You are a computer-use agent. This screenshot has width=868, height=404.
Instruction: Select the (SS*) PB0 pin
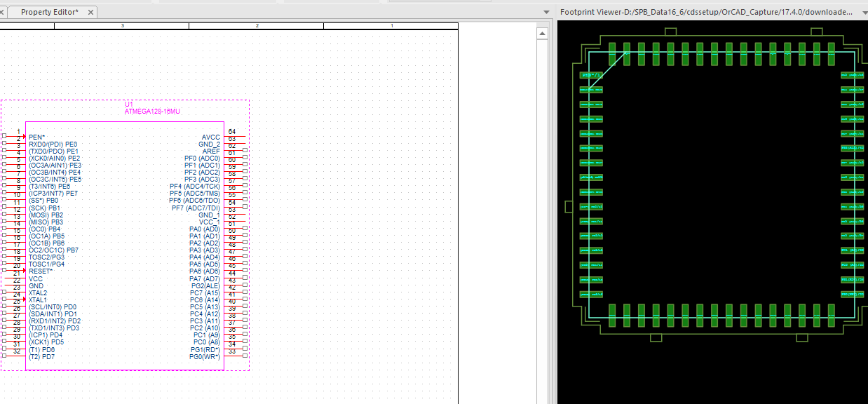43,201
